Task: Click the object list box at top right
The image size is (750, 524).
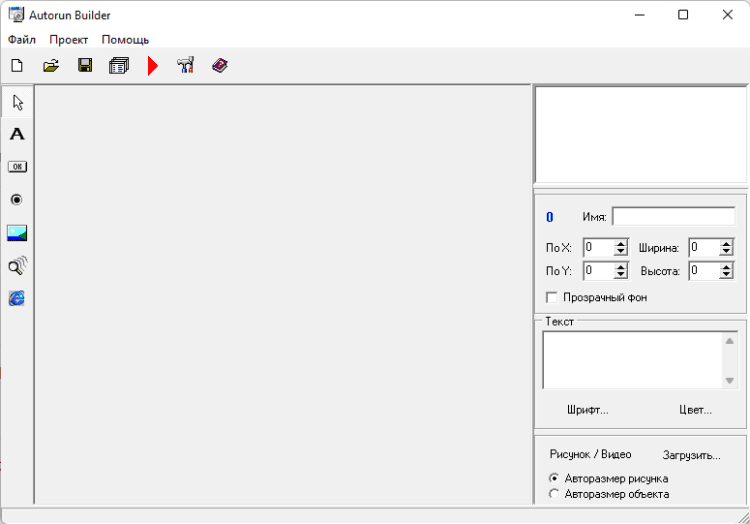Action: [640, 134]
